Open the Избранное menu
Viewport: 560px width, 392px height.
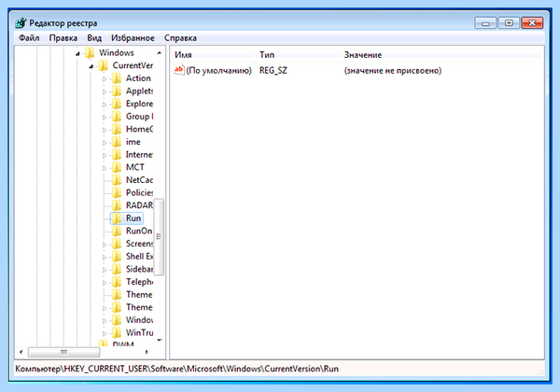point(133,38)
